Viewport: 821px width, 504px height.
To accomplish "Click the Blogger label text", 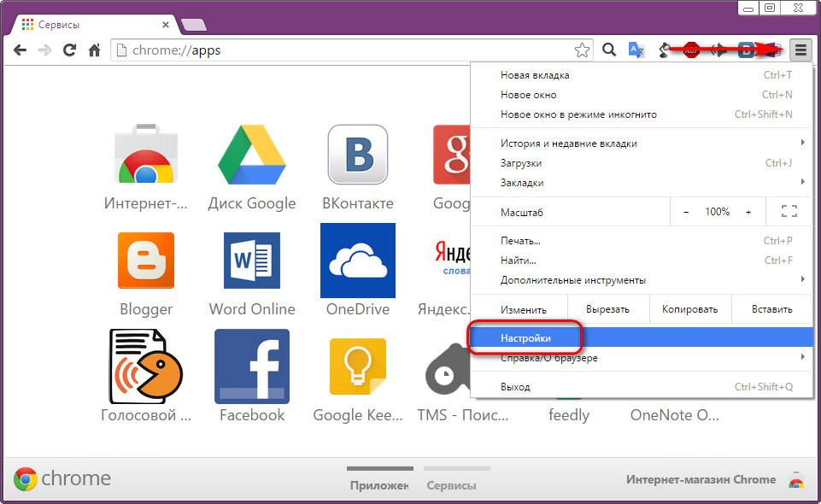I will (x=146, y=309).
